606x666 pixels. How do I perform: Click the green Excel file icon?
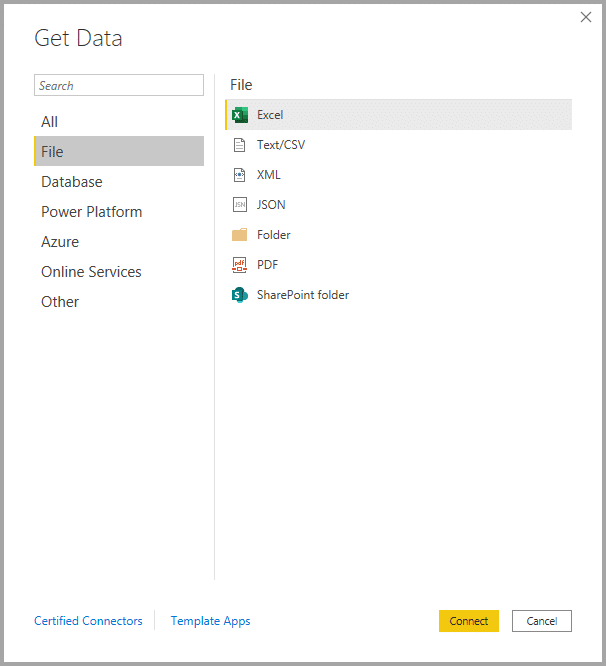coord(240,115)
